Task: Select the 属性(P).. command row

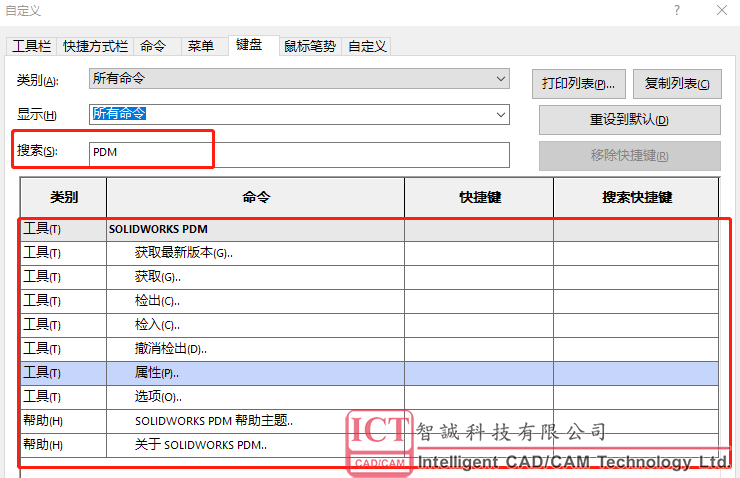Action: click(370, 374)
